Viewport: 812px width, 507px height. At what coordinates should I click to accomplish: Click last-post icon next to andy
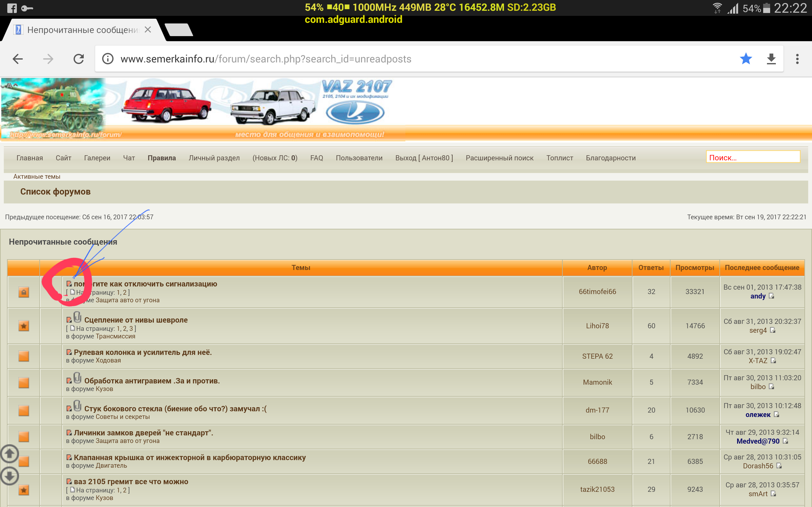[771, 296]
